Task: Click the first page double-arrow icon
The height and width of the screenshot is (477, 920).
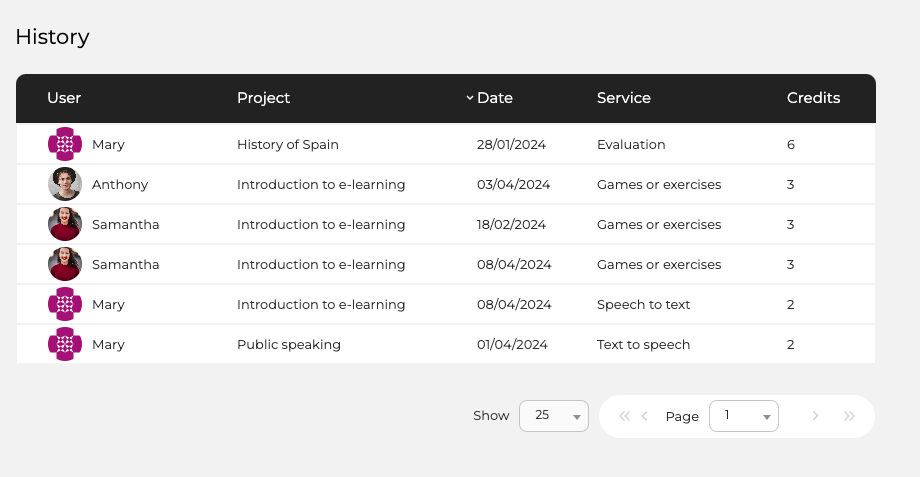Action: (x=624, y=416)
